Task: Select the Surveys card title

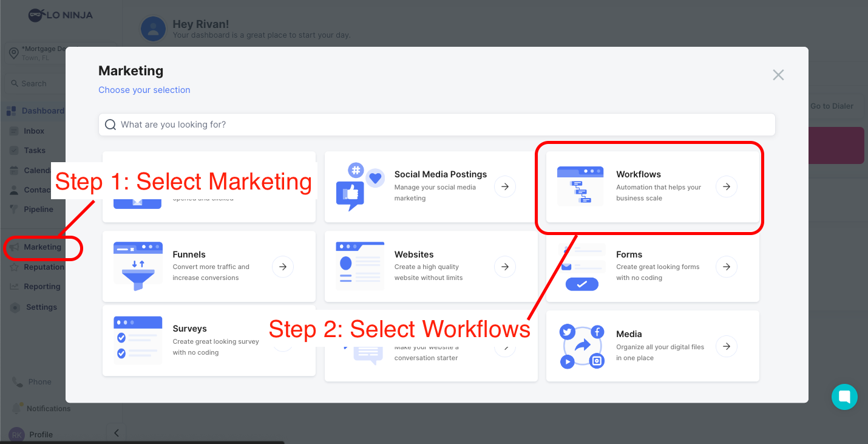Action: point(190,329)
